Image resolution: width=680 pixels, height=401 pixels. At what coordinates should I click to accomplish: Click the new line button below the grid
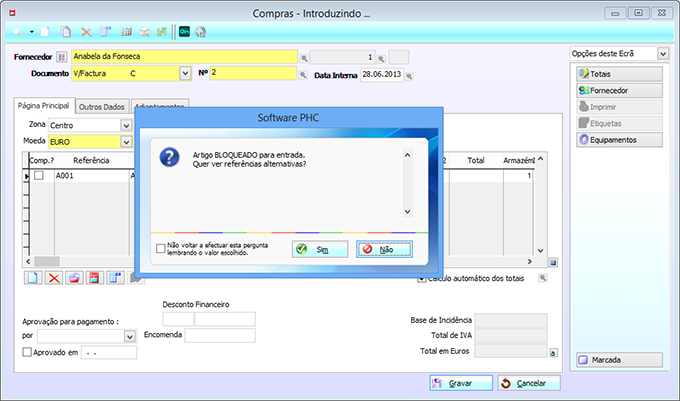click(x=33, y=277)
